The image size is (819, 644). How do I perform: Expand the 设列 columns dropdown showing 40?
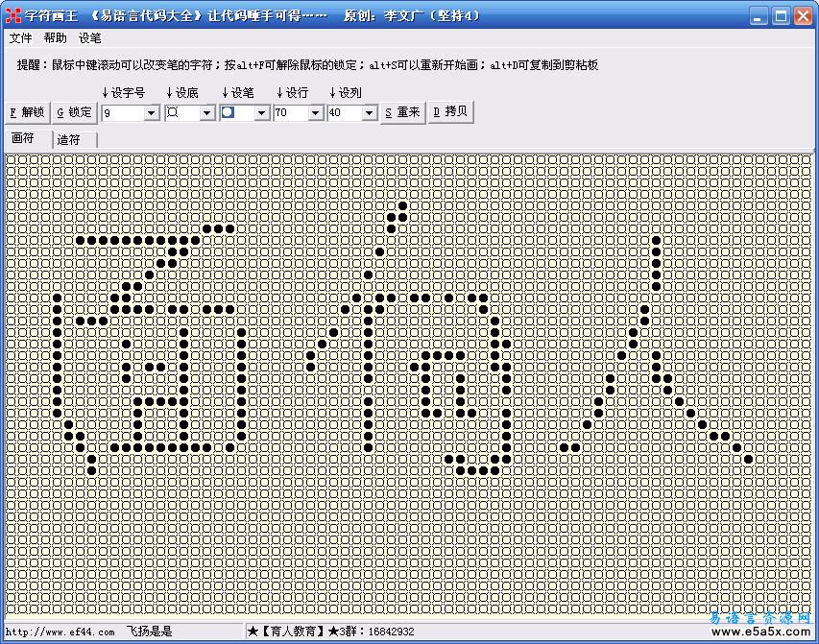[370, 113]
